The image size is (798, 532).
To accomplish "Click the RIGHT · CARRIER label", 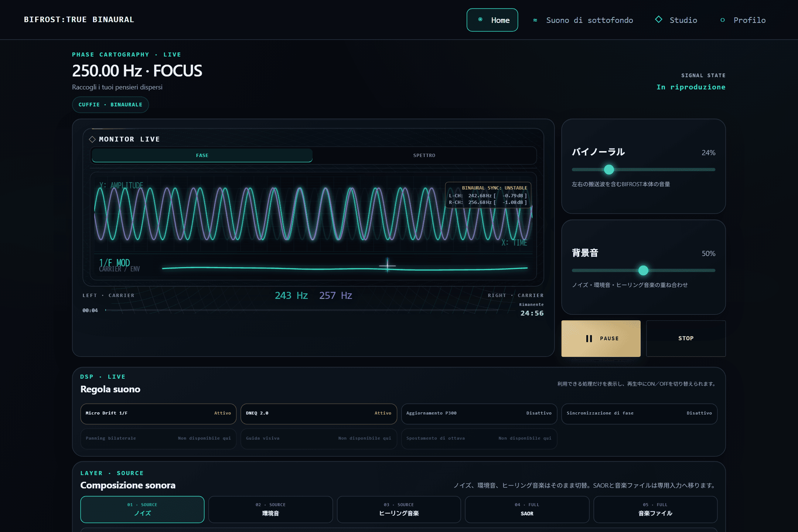I will click(x=515, y=296).
